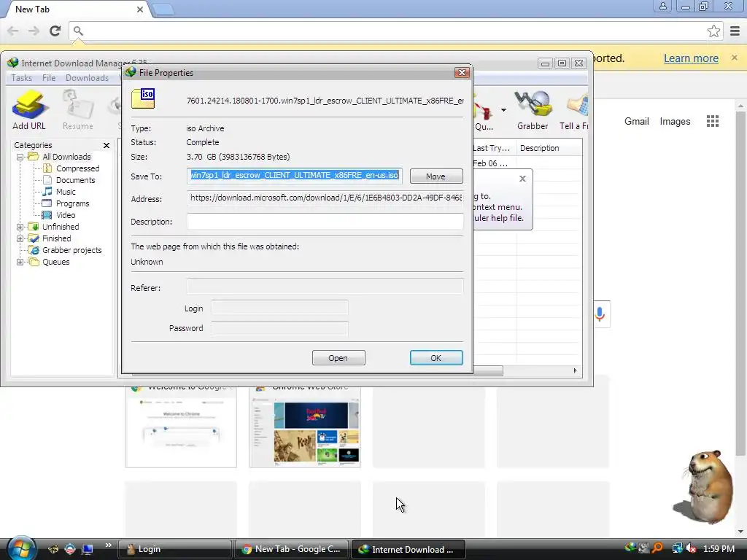Viewport: 747px width, 560px height.
Task: Switch to Google Chrome taskbar item
Action: pos(291,549)
